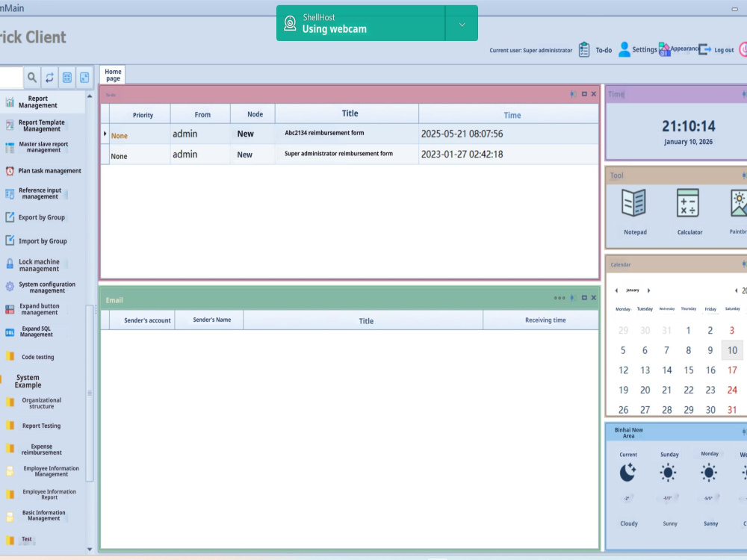Select calendar date 17
Image resolution: width=747 pixels, height=560 pixels.
coord(732,370)
